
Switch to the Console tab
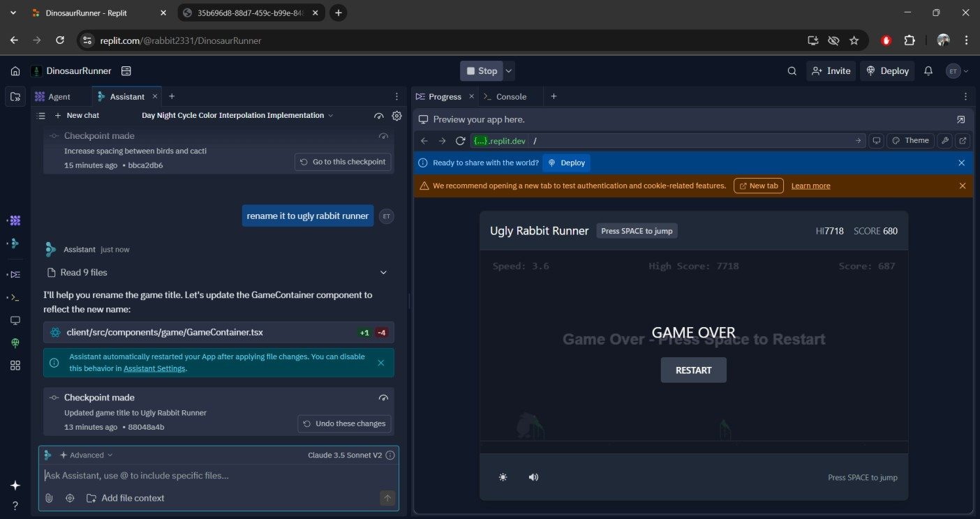click(x=512, y=96)
